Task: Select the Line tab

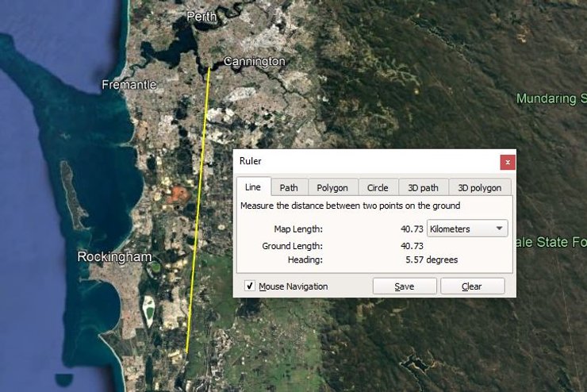Action: [252, 187]
